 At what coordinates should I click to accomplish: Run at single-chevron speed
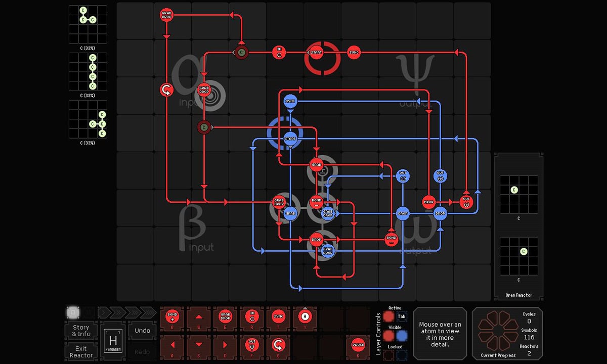tap(104, 312)
